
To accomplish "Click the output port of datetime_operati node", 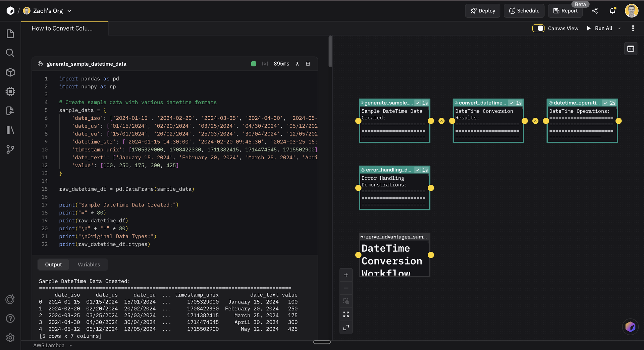I will pos(619,121).
